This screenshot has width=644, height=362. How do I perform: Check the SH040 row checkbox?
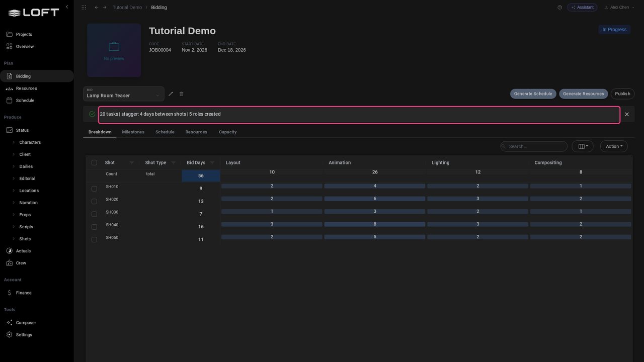coord(94,227)
